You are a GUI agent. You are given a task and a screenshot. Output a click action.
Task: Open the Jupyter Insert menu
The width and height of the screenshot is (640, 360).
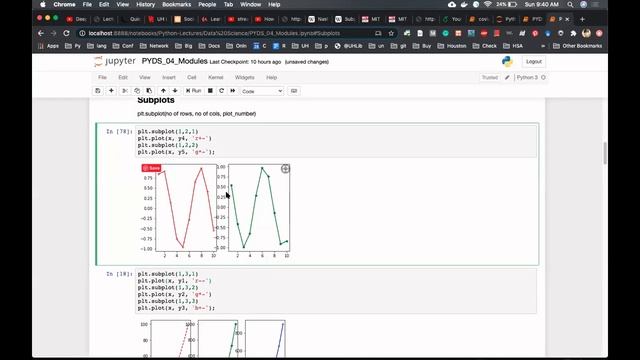(x=169, y=77)
